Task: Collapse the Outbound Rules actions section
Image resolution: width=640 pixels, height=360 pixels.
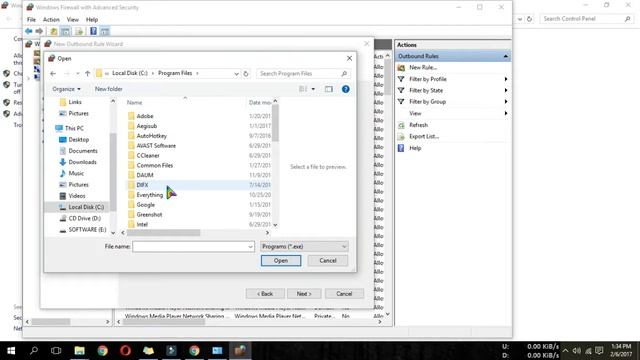Action: coord(505,56)
